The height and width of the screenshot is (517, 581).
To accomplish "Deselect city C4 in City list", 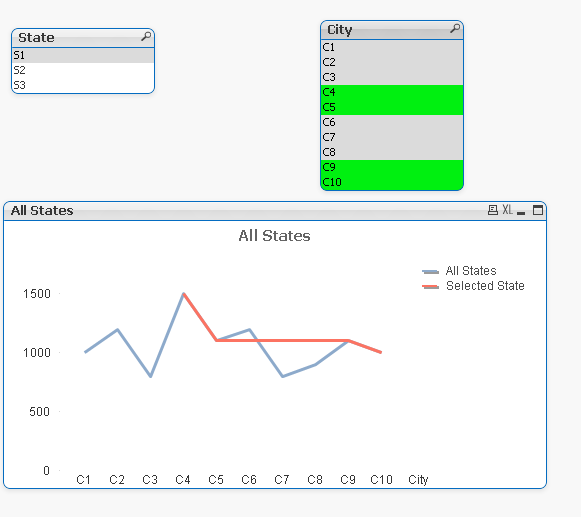I will [392, 92].
